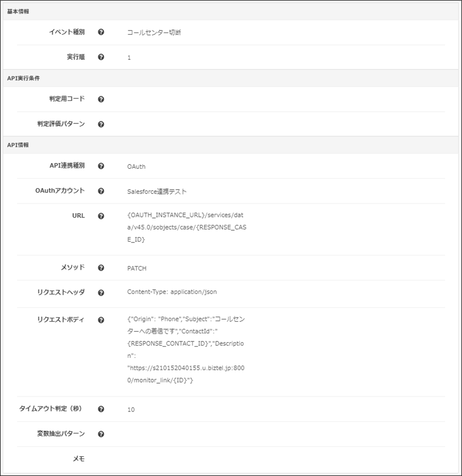Click help icon beside イベント種別
This screenshot has height=476, width=462.
[101, 32]
